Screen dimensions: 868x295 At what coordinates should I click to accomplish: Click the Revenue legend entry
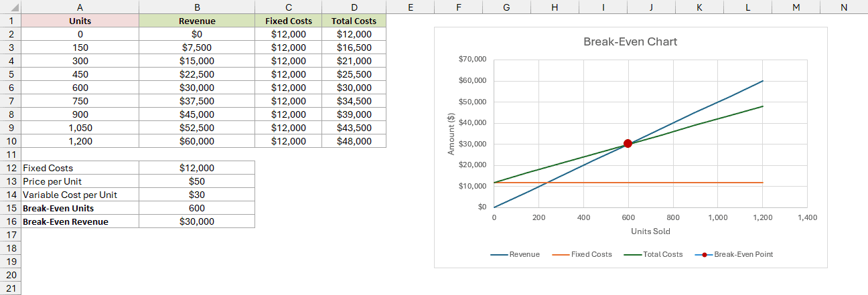pyautogui.click(x=515, y=254)
